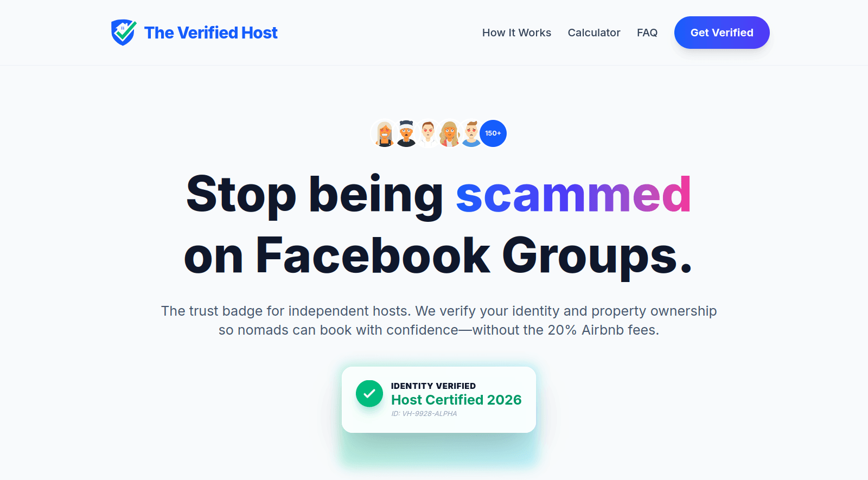Select the sad avatar in blue shirt
Screen dimensions: 868x480
pyautogui.click(x=470, y=133)
